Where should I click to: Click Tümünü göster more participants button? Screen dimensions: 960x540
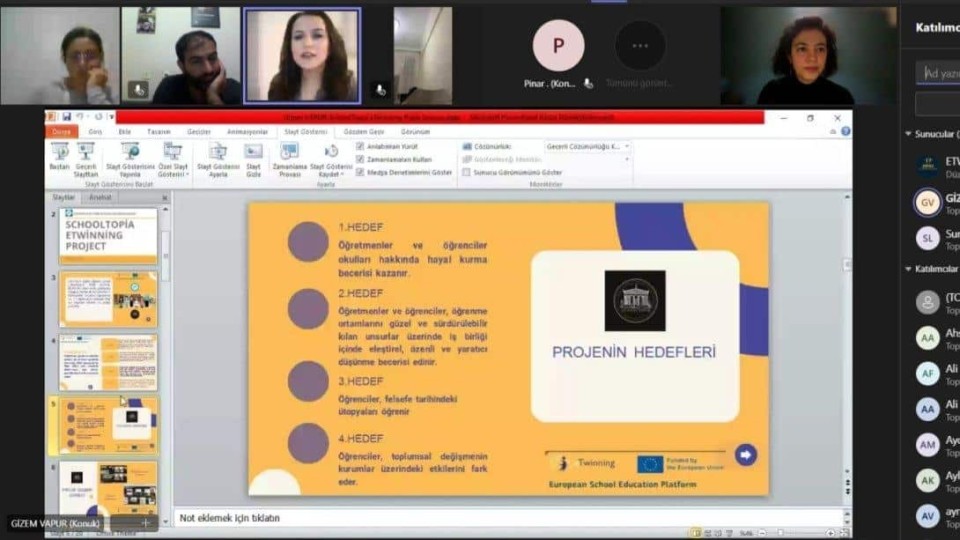pyautogui.click(x=640, y=55)
